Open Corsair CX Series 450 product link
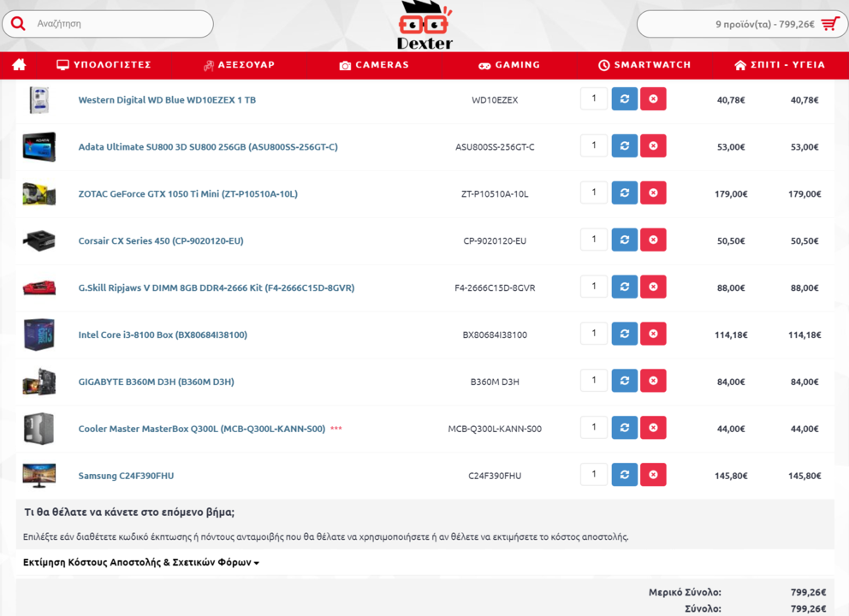The height and width of the screenshot is (616, 849). pyautogui.click(x=161, y=241)
